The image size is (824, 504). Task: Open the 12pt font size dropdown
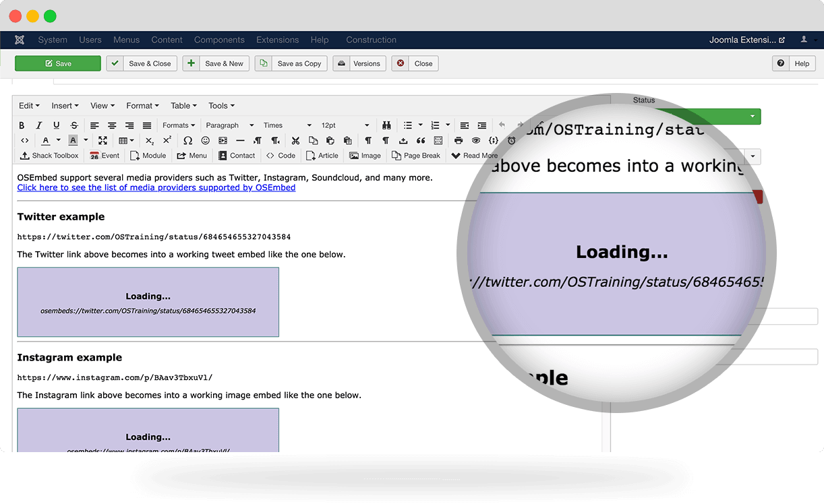pos(345,125)
